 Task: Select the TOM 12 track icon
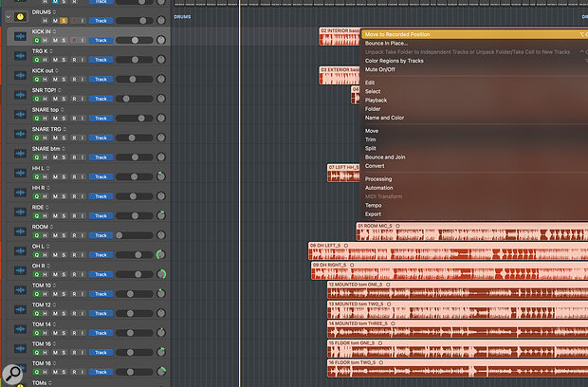click(20, 309)
